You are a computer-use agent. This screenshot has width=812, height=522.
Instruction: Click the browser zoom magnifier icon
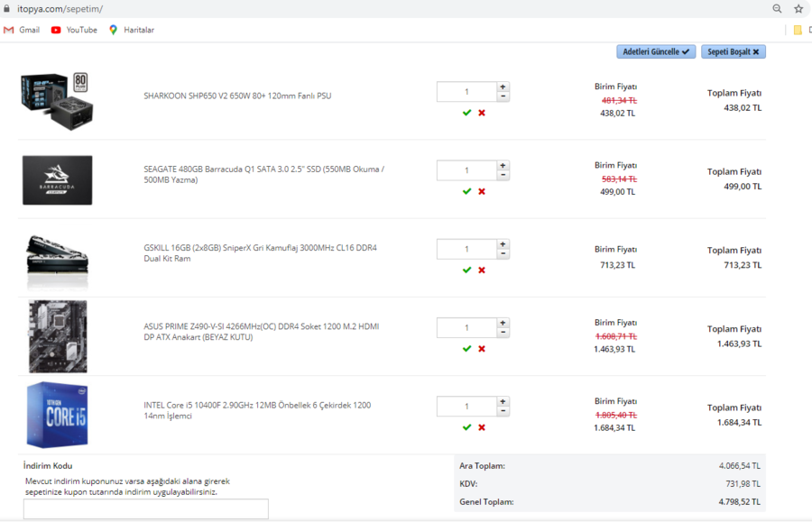(x=777, y=9)
